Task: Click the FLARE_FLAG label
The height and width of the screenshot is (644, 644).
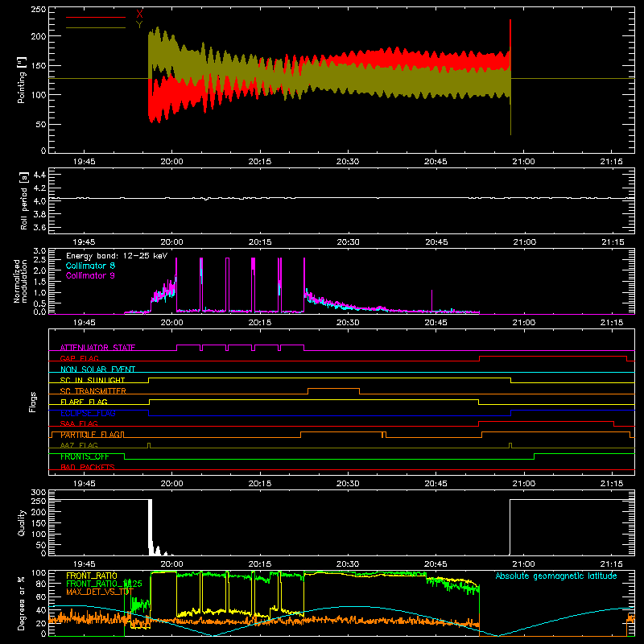Action: [x=84, y=402]
